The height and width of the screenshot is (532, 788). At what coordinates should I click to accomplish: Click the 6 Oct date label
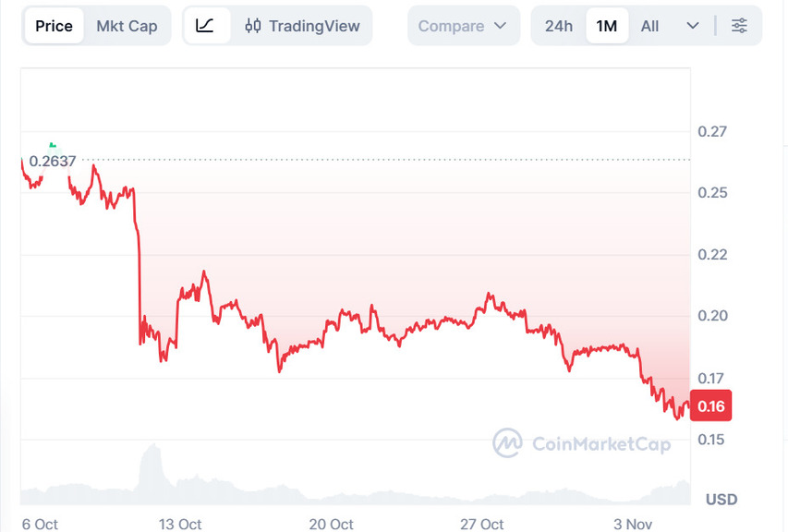click(40, 524)
